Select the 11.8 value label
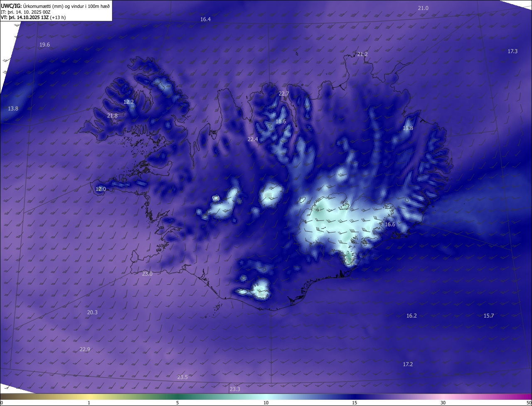The height and width of the screenshot is (406, 532). (x=408, y=128)
